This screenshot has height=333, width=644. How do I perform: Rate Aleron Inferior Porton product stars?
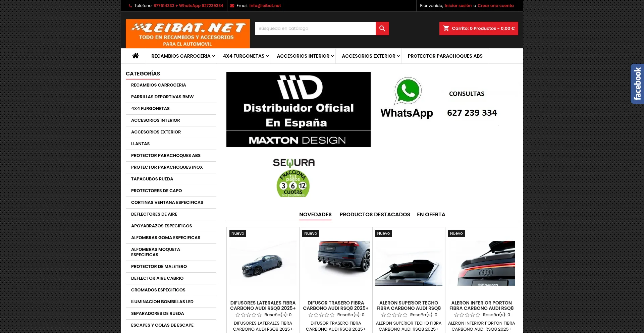[x=467, y=315]
